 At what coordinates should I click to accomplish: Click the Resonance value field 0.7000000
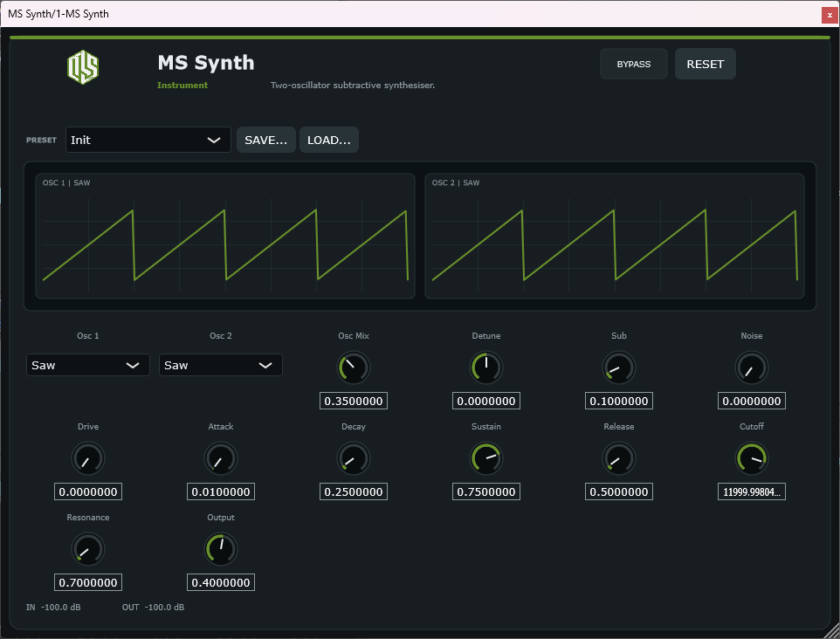88,583
